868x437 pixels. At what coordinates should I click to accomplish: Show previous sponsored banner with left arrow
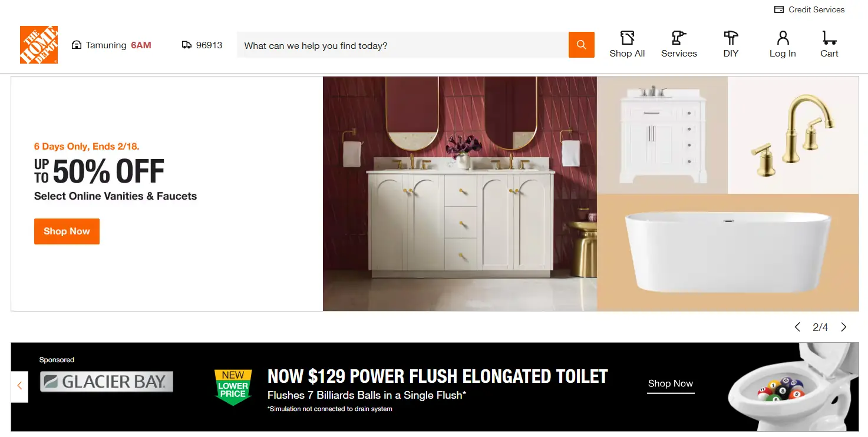tap(19, 386)
